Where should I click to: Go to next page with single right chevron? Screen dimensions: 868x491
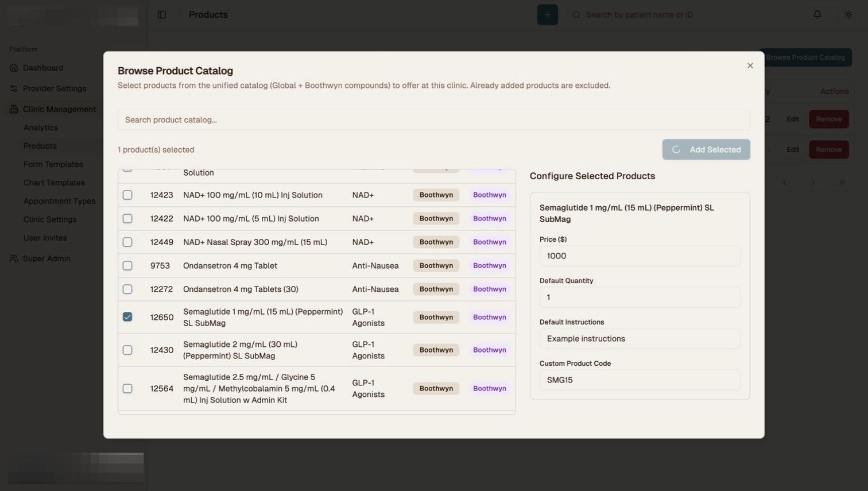[813, 183]
